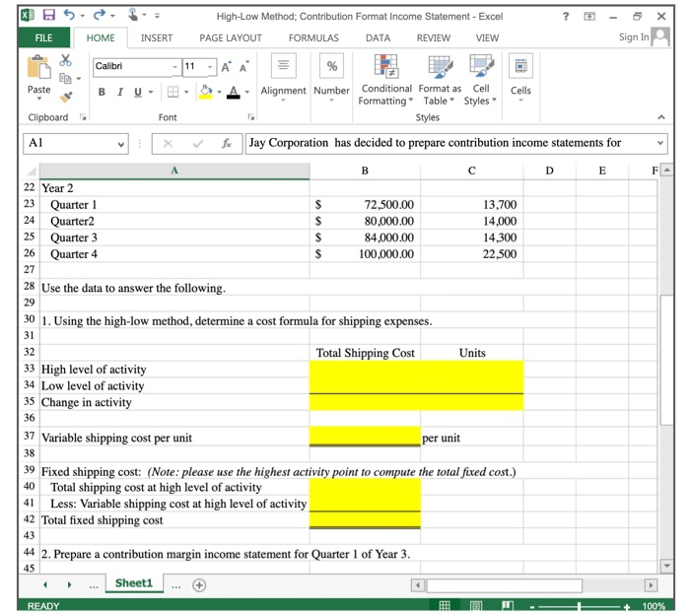Open the Alignment group icon
Image resolution: width=690 pixels, height=616 pixels.
click(284, 66)
